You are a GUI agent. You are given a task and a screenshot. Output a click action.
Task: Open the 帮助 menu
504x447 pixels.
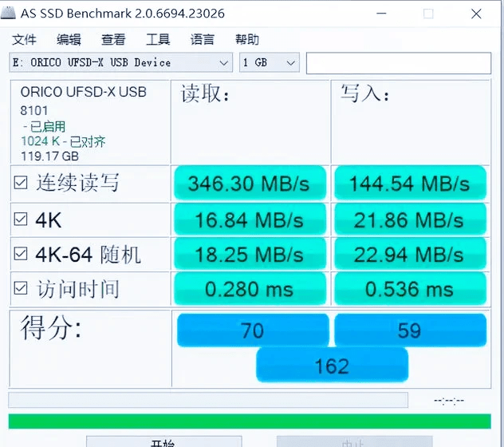tap(247, 40)
